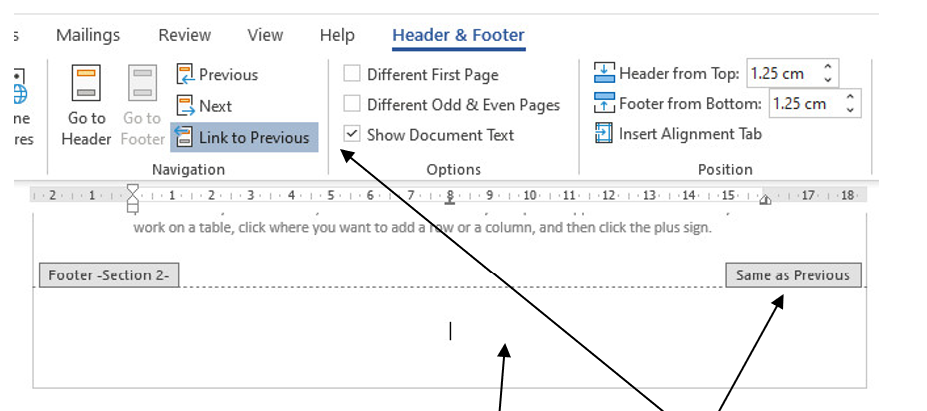Decrease Header from Top value

(828, 79)
